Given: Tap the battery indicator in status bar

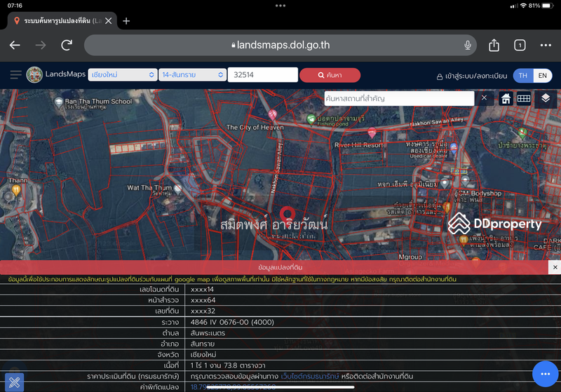Looking at the screenshot, I should tap(548, 6).
